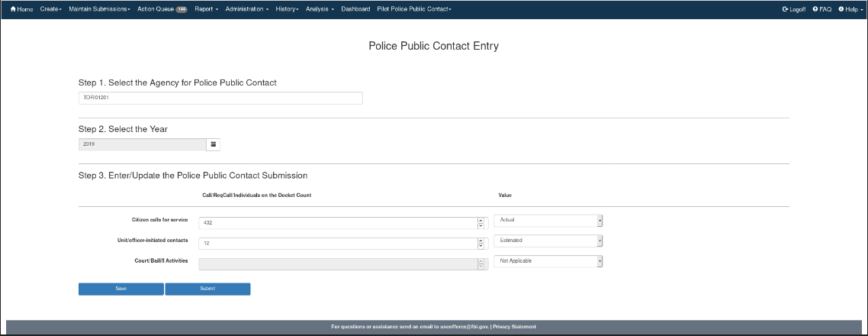
Task: Submit the Police Public Contact entry
Action: coord(207,289)
